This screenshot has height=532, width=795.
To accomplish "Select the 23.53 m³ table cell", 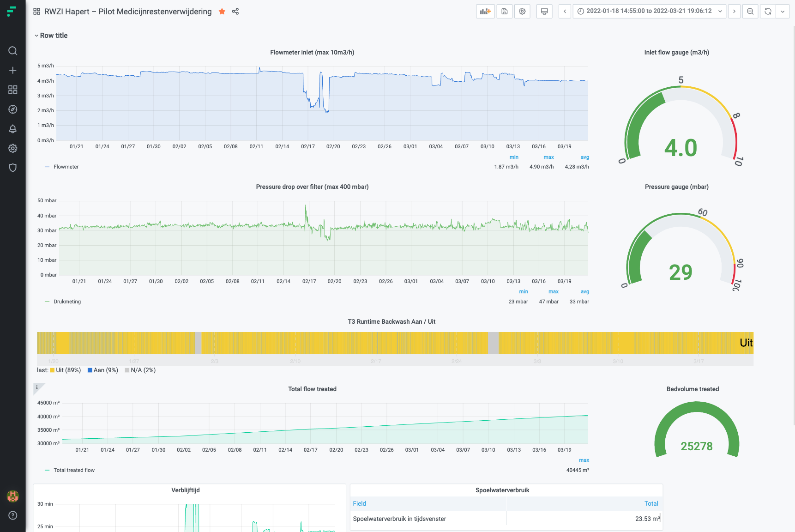I will click(584, 519).
